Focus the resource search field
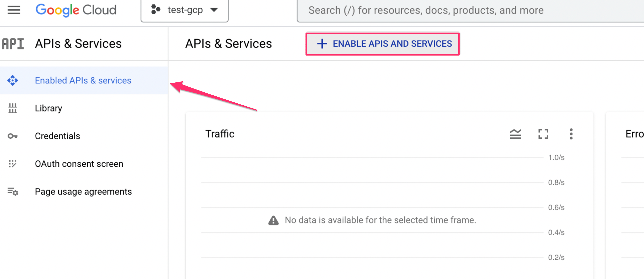Viewport: 644px width, 279px height. (x=470, y=10)
